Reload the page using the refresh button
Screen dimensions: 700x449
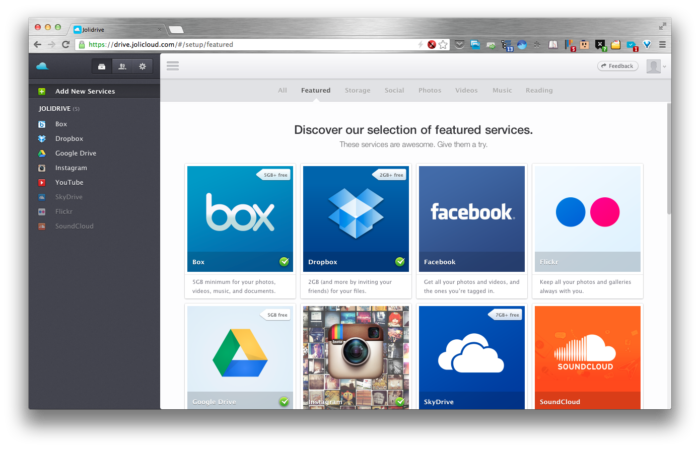[x=66, y=44]
